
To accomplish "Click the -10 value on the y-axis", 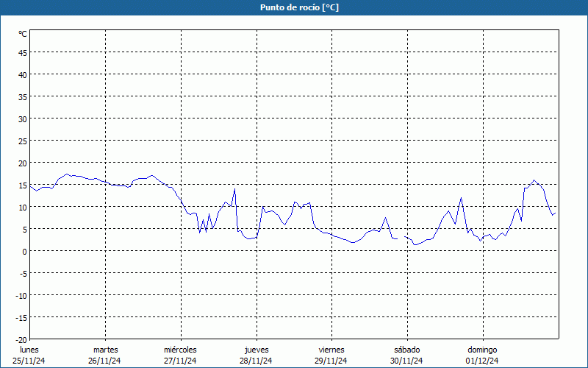I will pos(21,296).
